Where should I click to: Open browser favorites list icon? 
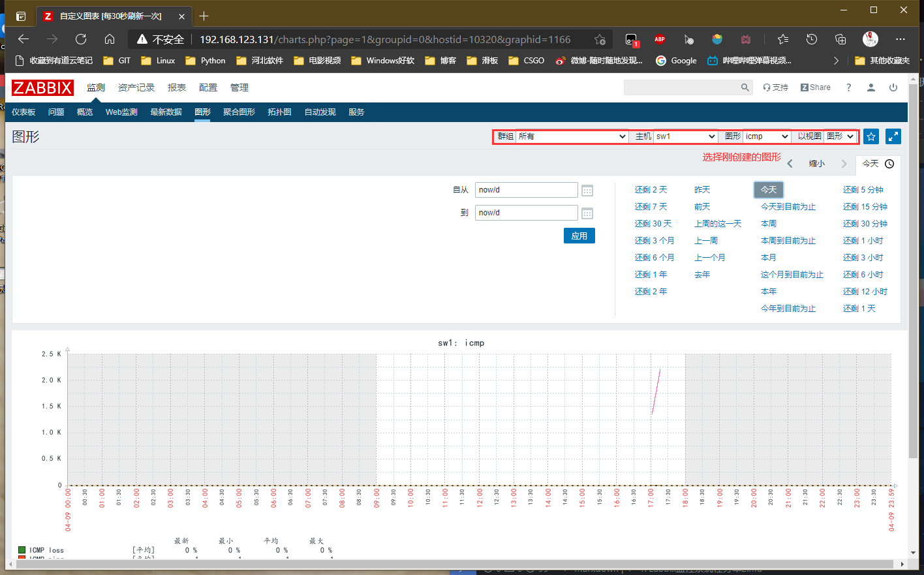[783, 39]
